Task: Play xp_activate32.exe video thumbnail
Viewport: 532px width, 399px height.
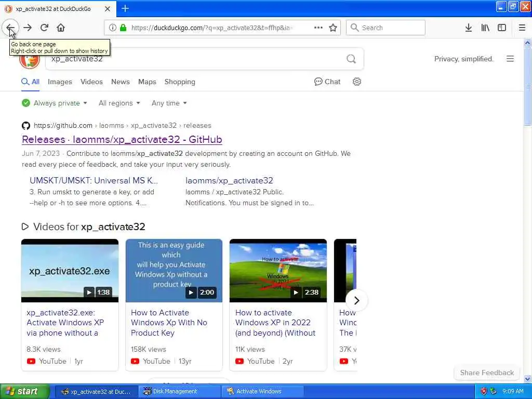Action: pos(70,270)
